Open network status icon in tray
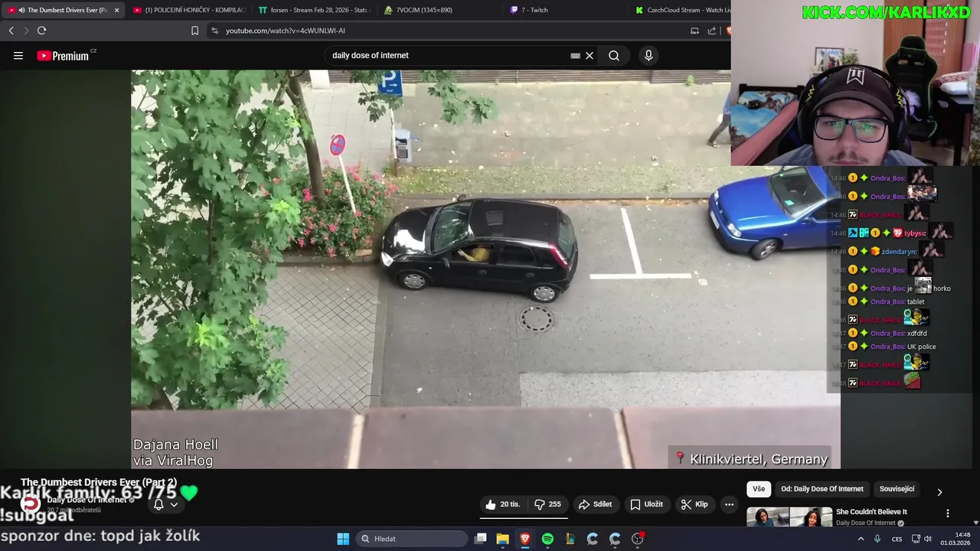 [x=916, y=539]
